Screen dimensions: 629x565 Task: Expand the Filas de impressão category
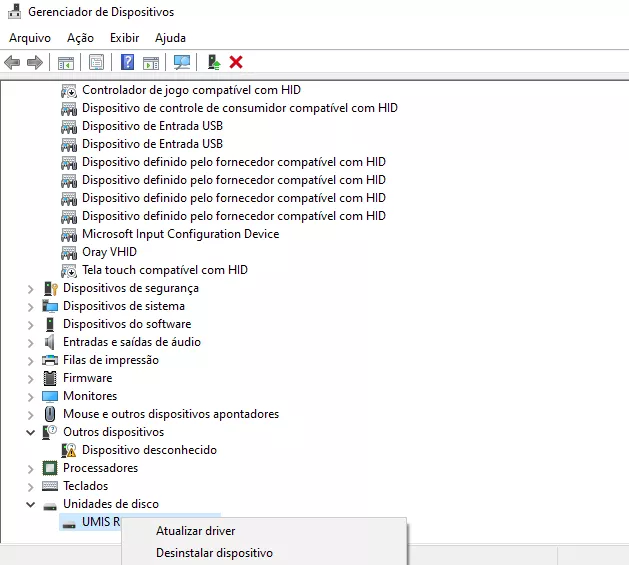click(x=30, y=361)
